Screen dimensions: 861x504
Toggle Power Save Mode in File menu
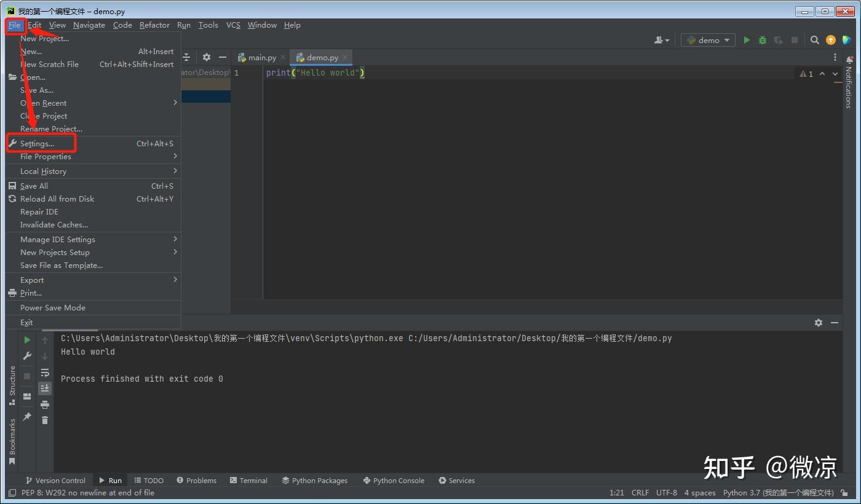point(53,308)
